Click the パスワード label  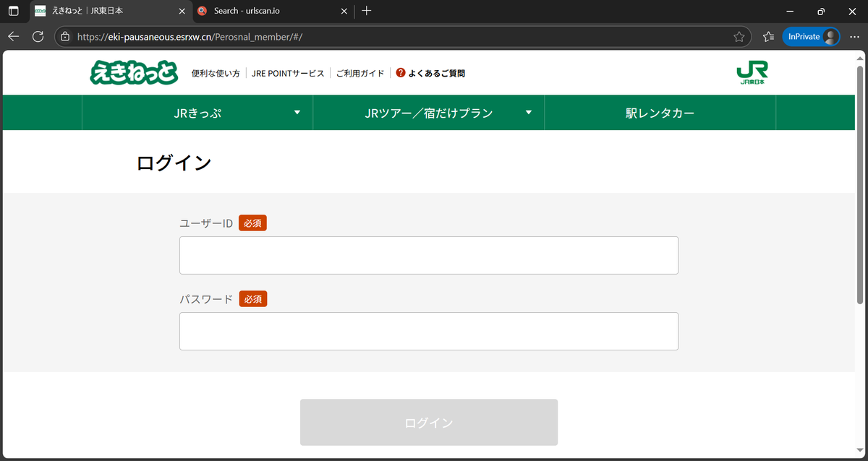point(206,299)
